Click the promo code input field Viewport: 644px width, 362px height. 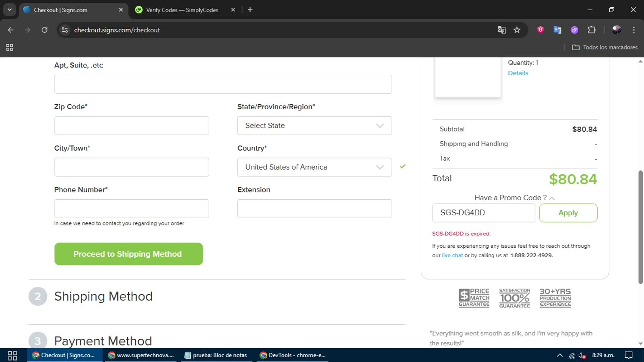pos(483,213)
